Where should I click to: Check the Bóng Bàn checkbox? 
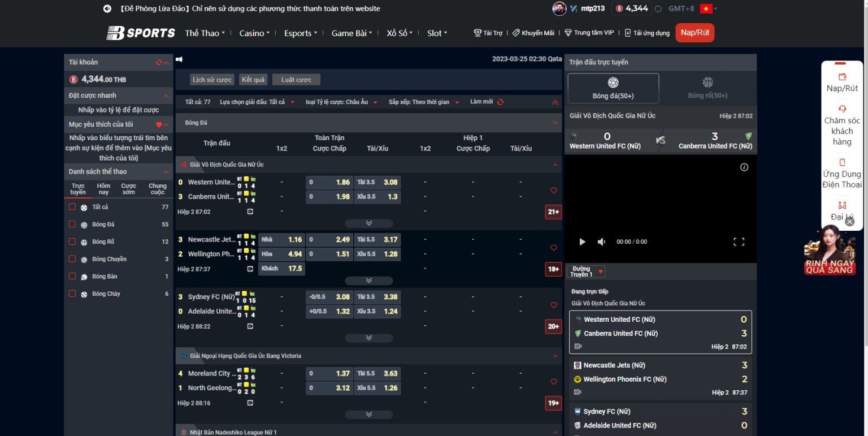72,277
